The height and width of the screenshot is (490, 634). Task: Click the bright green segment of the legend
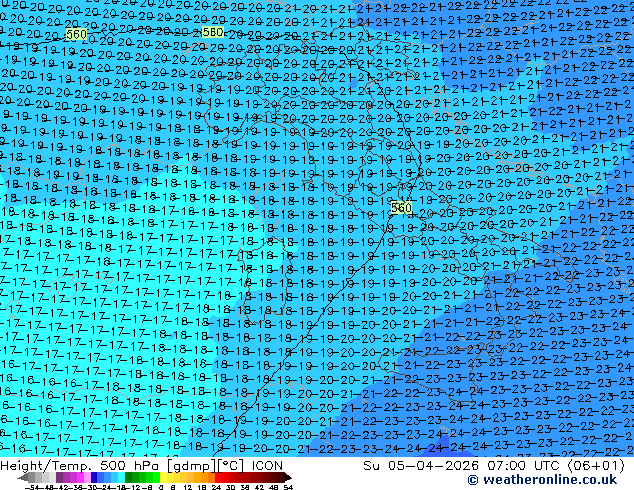[x=156, y=477]
